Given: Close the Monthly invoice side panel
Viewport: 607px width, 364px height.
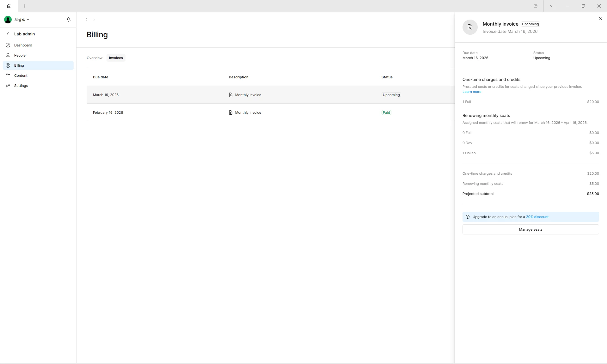Looking at the screenshot, I should click(x=600, y=18).
